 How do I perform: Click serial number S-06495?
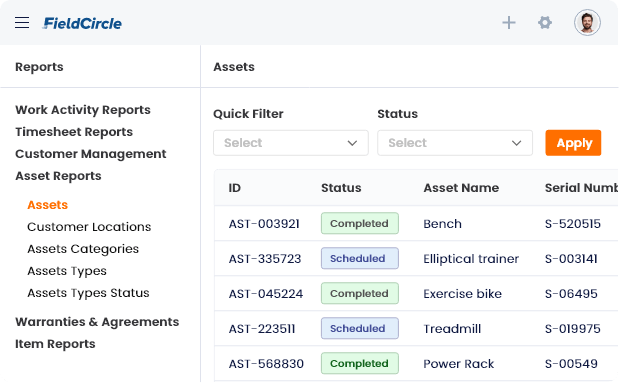[571, 294]
